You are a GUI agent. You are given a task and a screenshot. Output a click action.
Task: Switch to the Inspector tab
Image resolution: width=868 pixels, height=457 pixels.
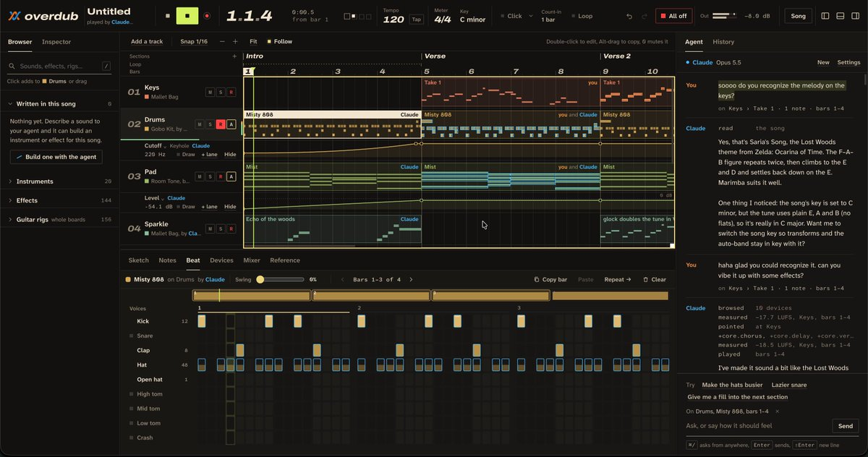tap(56, 42)
